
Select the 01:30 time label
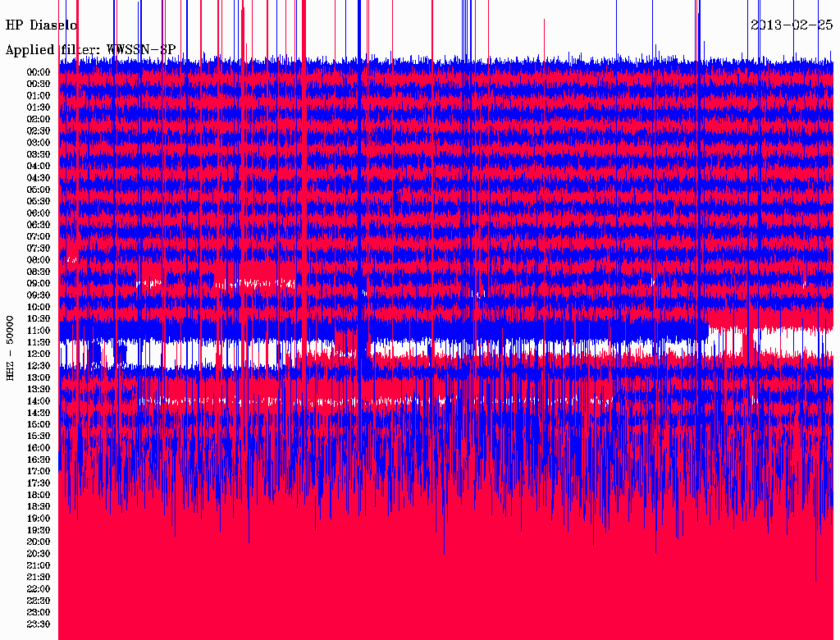(39, 107)
